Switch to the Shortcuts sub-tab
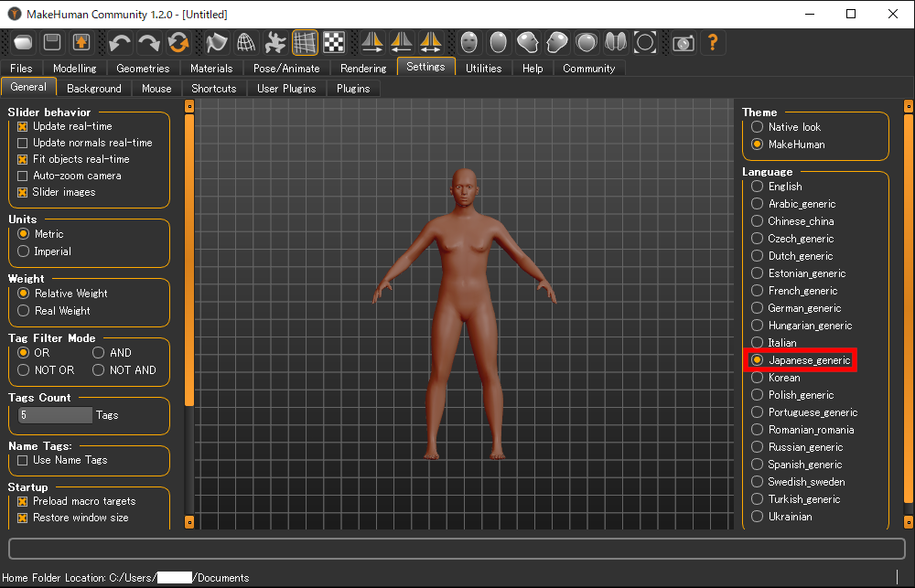The height and width of the screenshot is (588, 915). click(213, 89)
